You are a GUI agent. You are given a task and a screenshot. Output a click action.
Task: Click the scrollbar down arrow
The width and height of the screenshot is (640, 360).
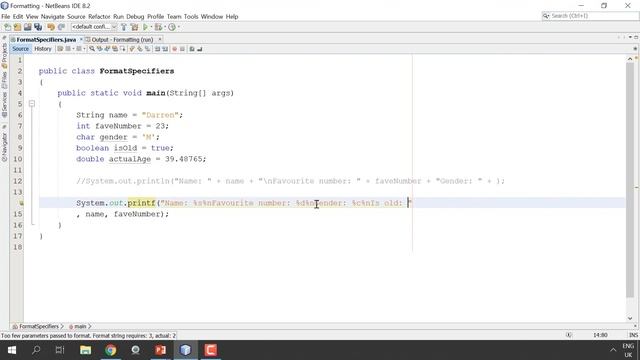(x=630, y=318)
